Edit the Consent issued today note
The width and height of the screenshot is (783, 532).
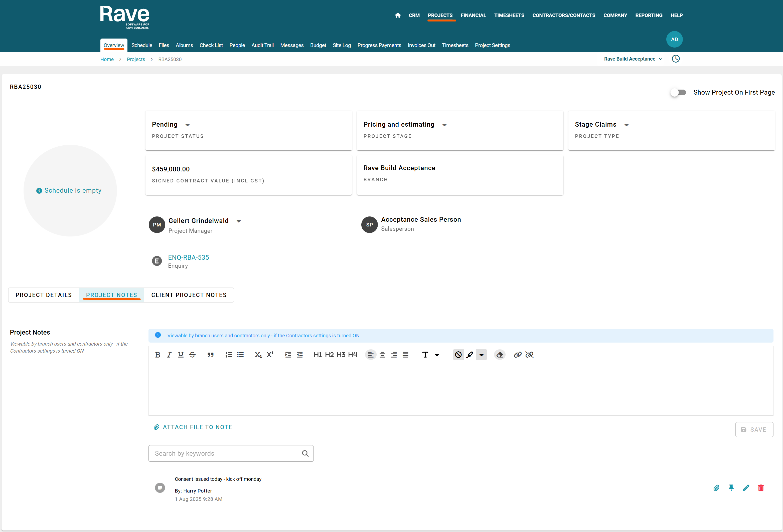[746, 488]
